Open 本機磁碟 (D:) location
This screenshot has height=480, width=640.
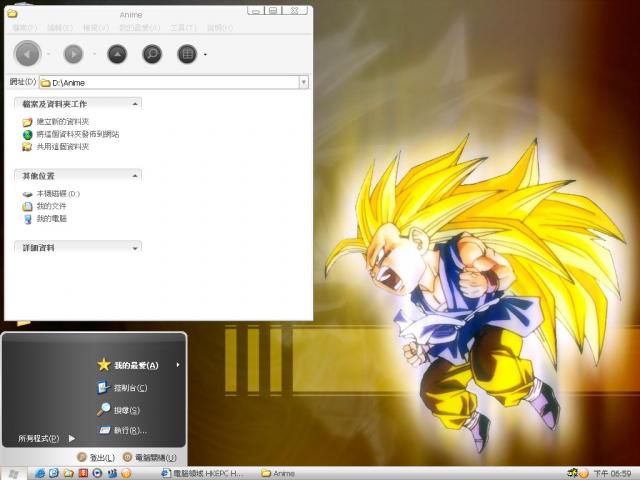[x=58, y=194]
